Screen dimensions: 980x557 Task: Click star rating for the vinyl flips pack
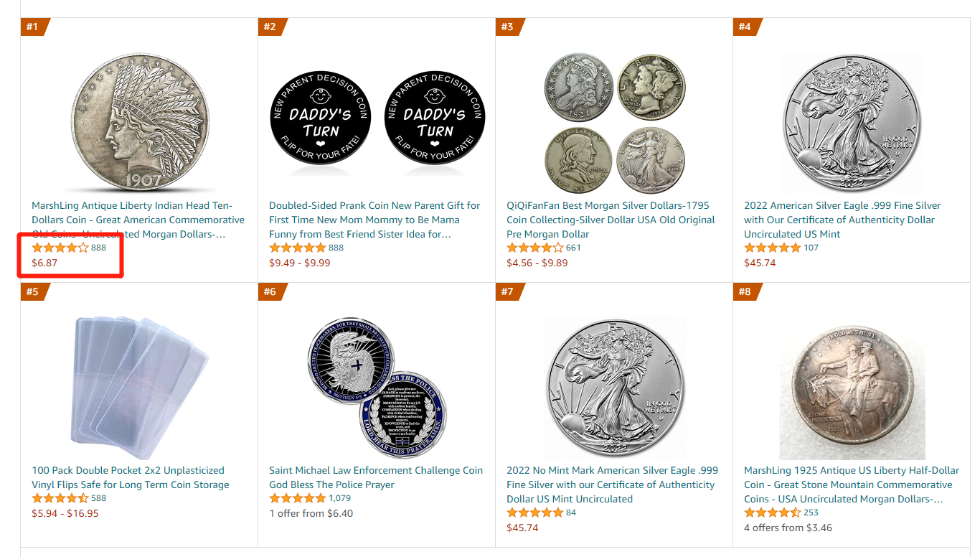(x=60, y=498)
